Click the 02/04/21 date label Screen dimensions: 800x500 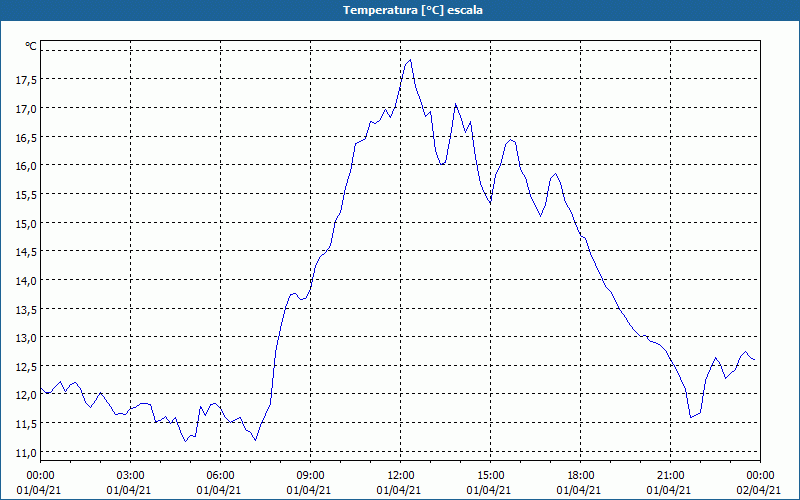click(759, 490)
